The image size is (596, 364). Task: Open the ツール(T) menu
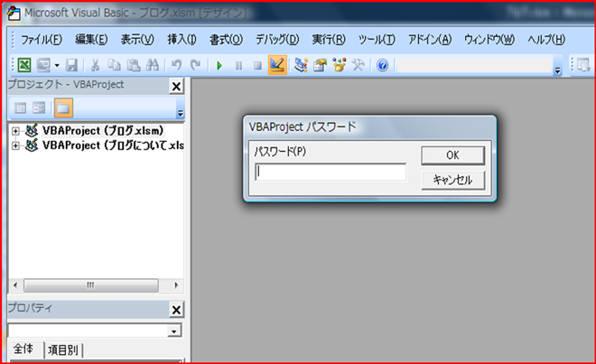click(x=377, y=39)
